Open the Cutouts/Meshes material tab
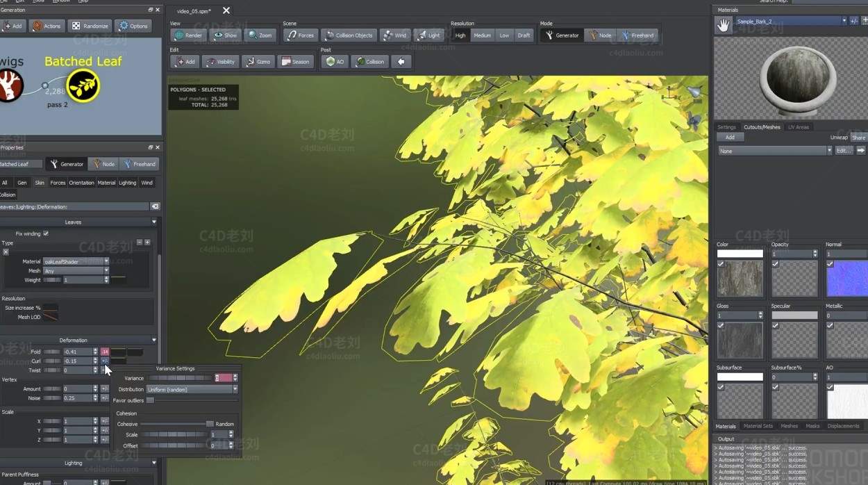This screenshot has width=868, height=485. tap(762, 127)
